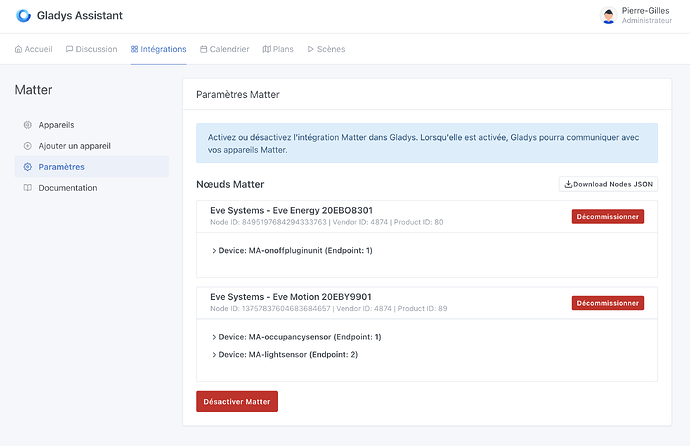
Task: Click Eve Systems - Eve Energy 20EBO8301 title
Action: pyautogui.click(x=291, y=211)
